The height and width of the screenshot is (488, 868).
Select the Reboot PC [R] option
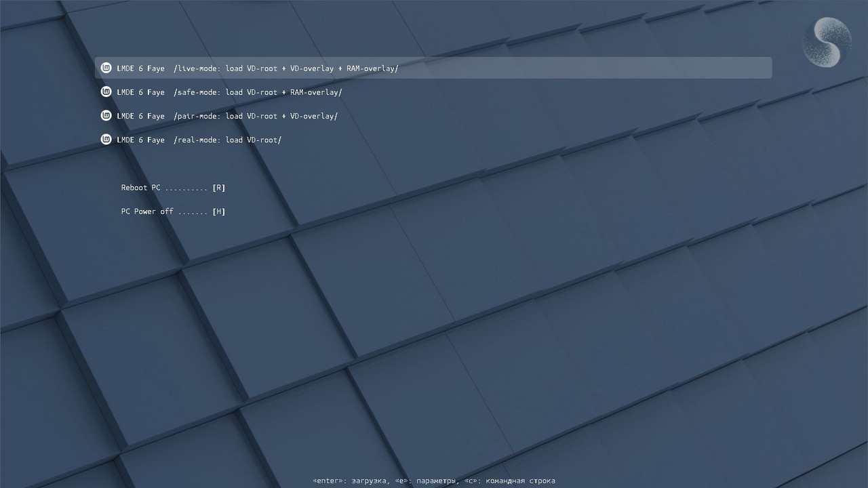173,188
